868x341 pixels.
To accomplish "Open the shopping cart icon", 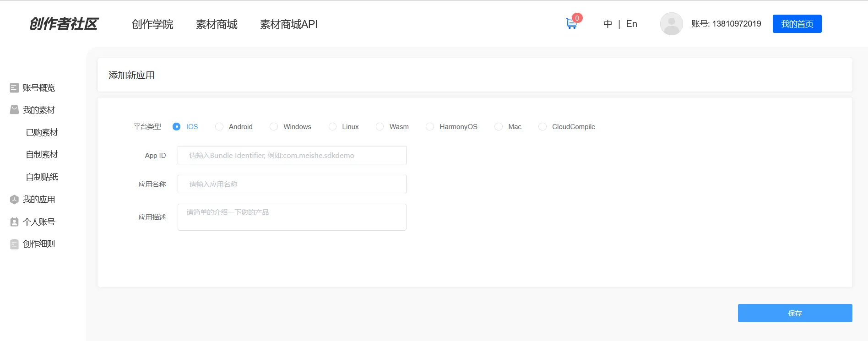I will pos(571,24).
